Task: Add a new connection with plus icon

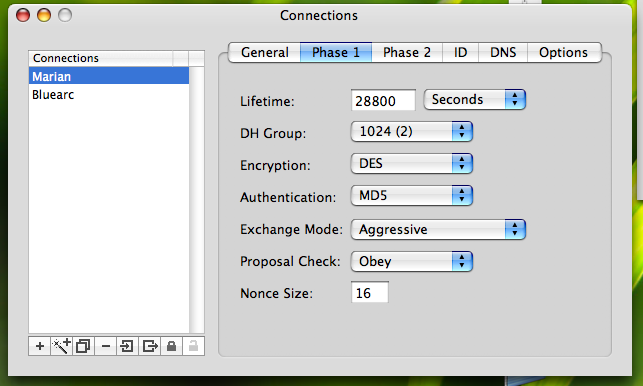Action: [40, 346]
